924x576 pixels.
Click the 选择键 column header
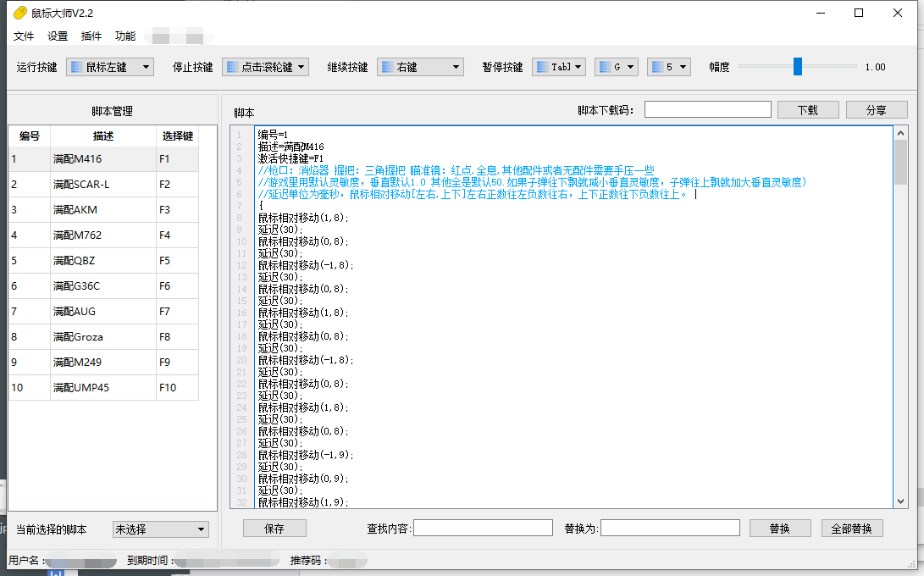(177, 136)
